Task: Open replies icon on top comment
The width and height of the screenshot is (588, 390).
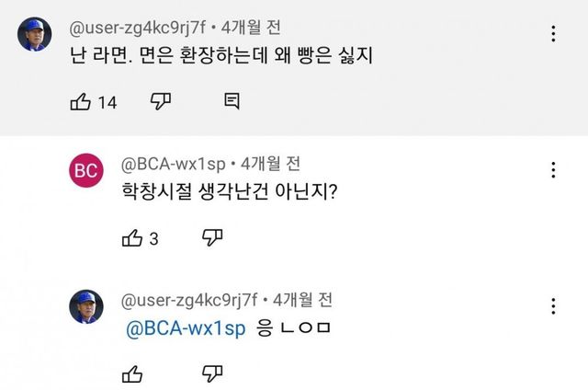Action: tap(232, 101)
